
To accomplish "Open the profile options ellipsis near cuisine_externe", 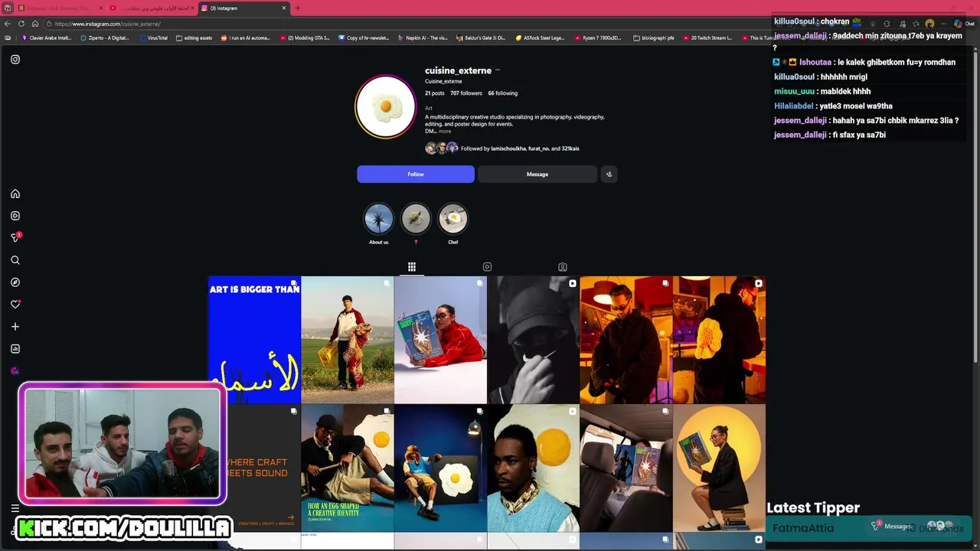I will tap(498, 70).
